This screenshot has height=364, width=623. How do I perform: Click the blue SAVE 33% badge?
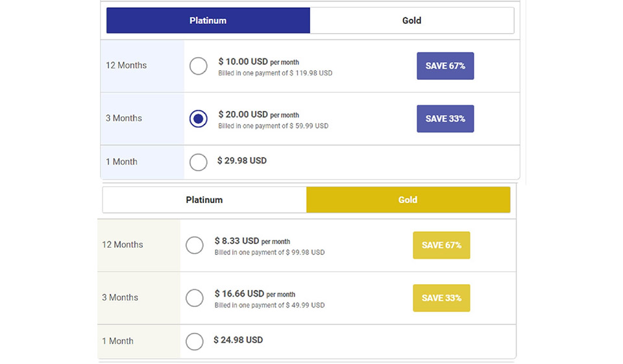[445, 119]
